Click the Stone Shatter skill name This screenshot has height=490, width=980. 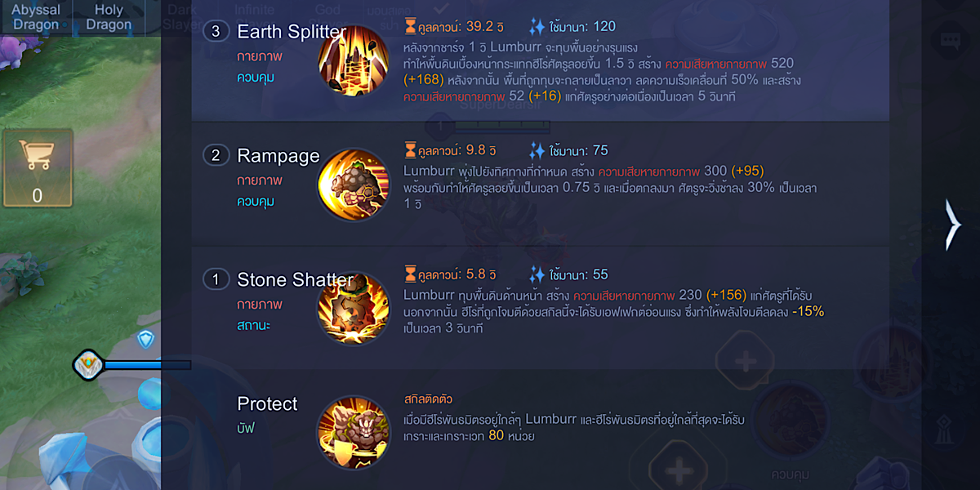click(x=296, y=280)
